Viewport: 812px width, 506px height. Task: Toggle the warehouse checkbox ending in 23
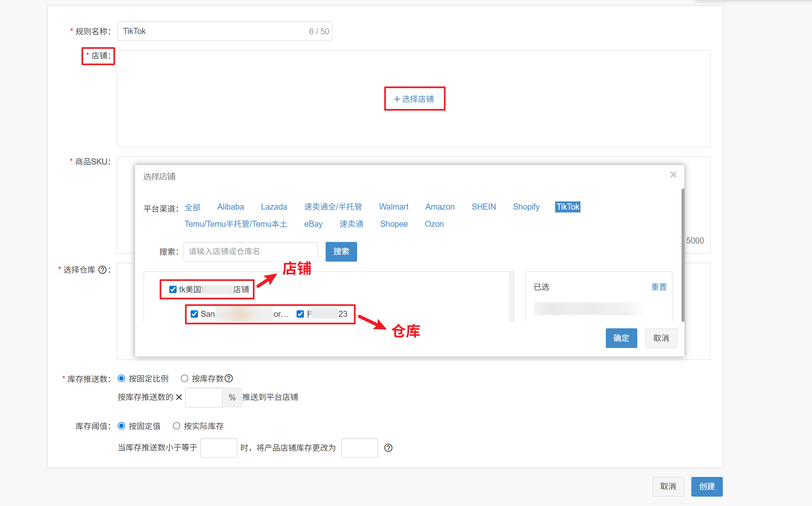point(300,314)
